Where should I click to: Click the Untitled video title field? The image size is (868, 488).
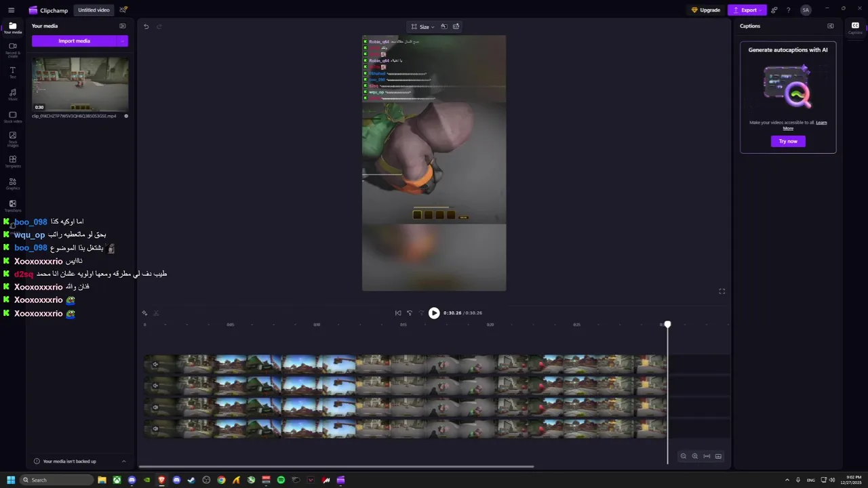tap(94, 10)
